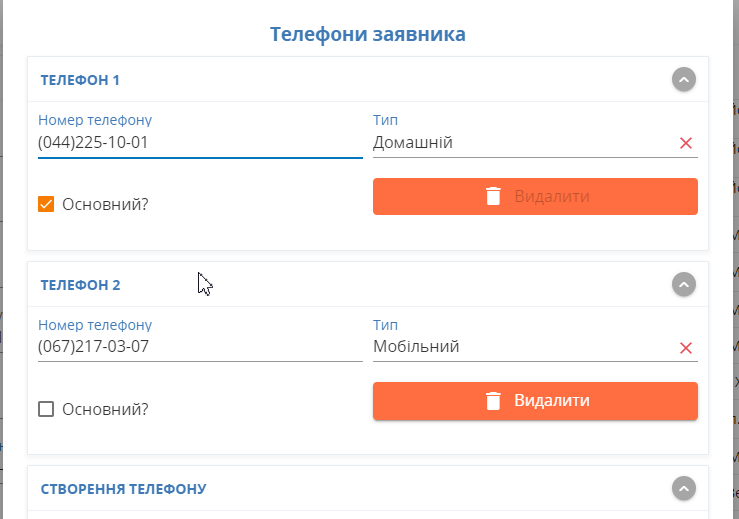Uncheck Основний? checkbox for Телефон 1
Image resolution: width=739 pixels, height=519 pixels.
coord(46,204)
